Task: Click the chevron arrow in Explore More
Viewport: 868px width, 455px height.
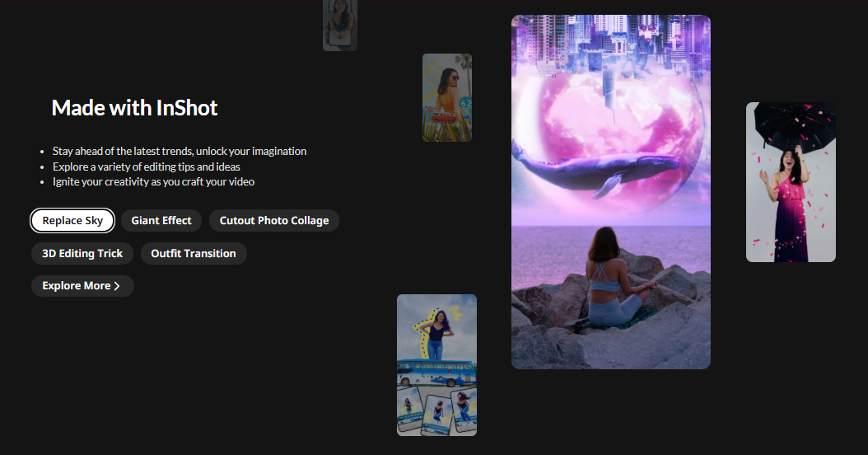Action: [x=117, y=286]
